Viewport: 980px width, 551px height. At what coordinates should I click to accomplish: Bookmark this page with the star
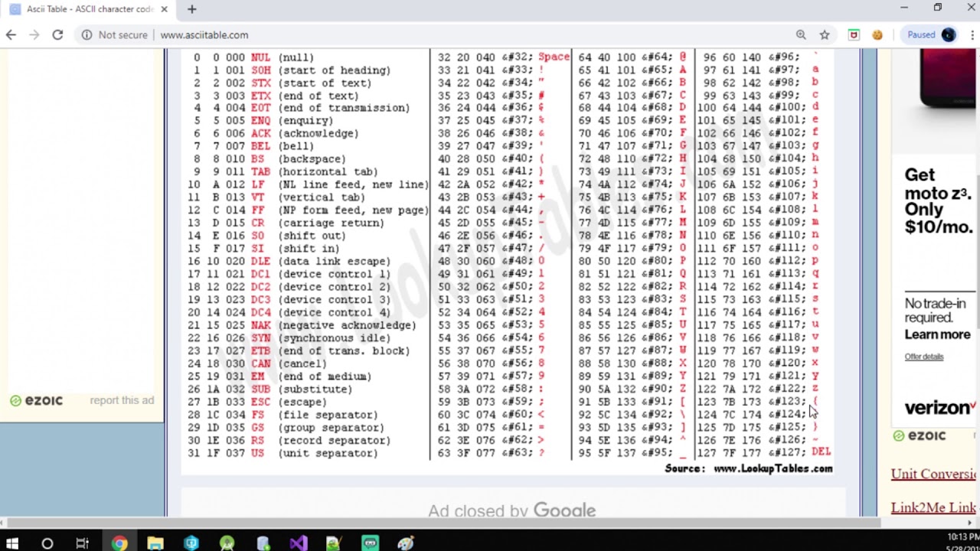pos(825,34)
